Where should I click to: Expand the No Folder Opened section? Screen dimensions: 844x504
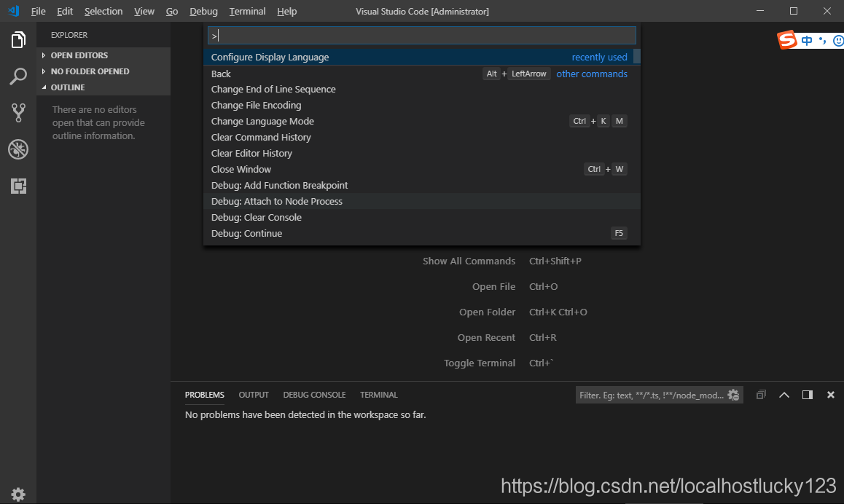[103, 71]
